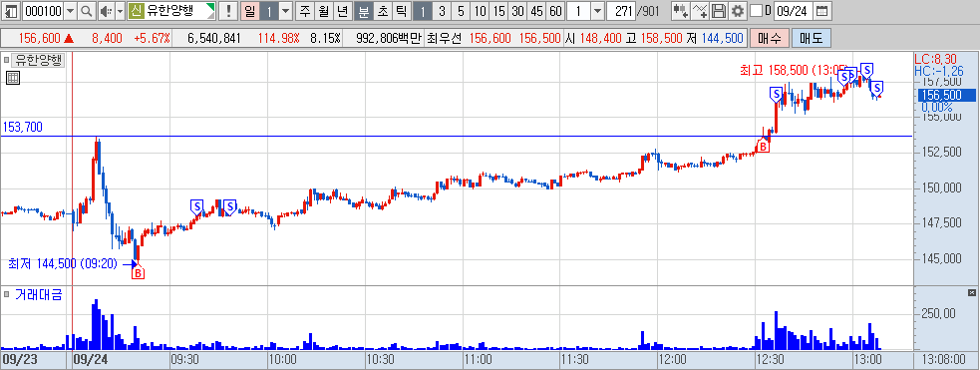The image size is (980, 370).
Task: Click the 매도 sell button
Action: [812, 38]
